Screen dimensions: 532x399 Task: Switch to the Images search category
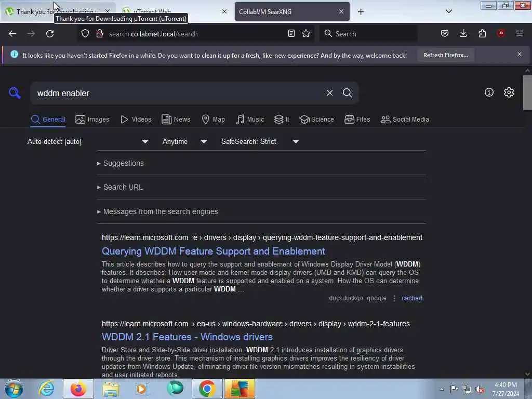click(x=92, y=119)
